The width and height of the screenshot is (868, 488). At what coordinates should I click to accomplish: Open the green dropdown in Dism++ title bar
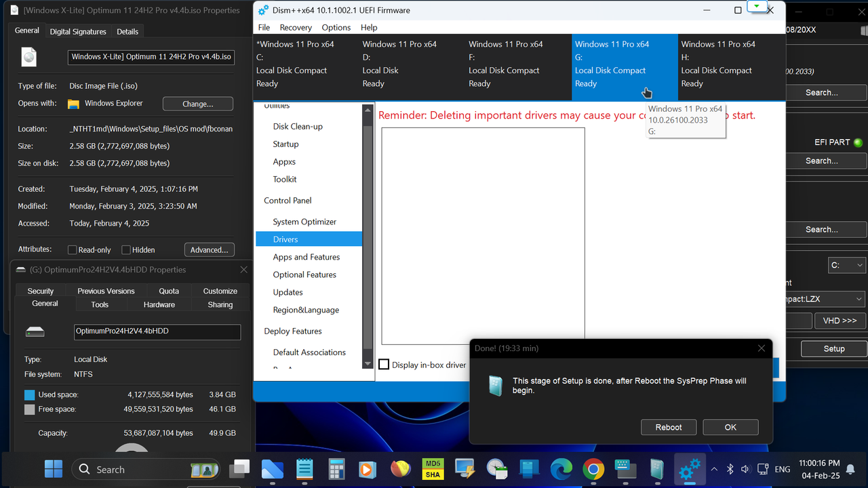click(x=758, y=5)
